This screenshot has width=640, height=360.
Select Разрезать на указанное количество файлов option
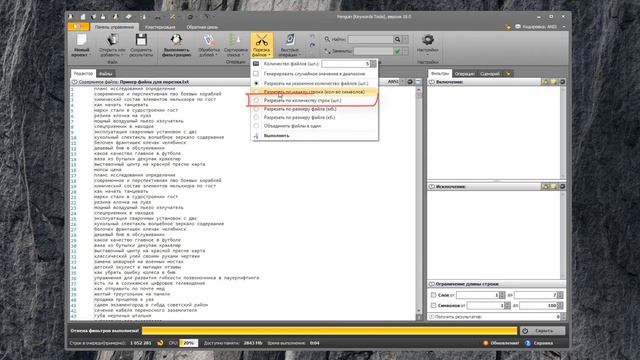tap(256, 83)
